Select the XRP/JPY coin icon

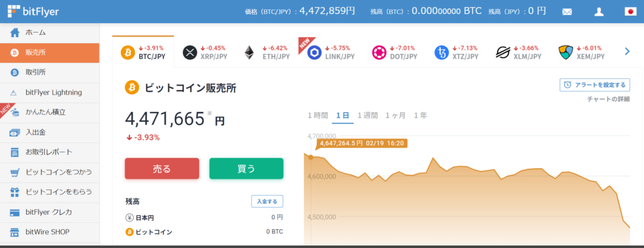(x=189, y=52)
